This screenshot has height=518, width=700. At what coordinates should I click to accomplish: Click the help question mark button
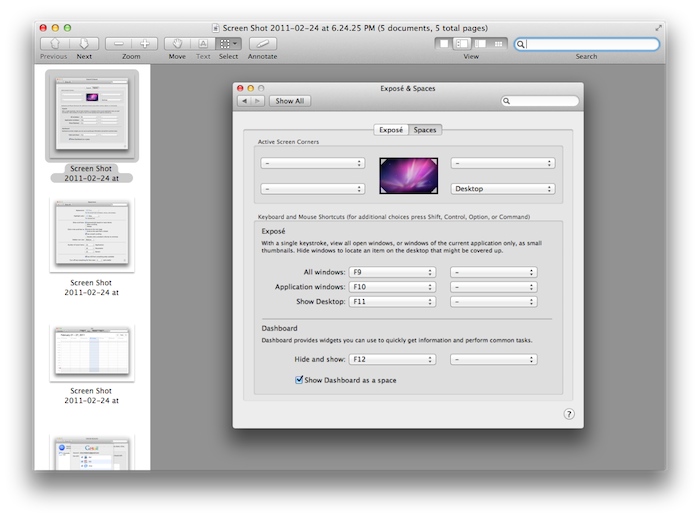pyautogui.click(x=569, y=413)
